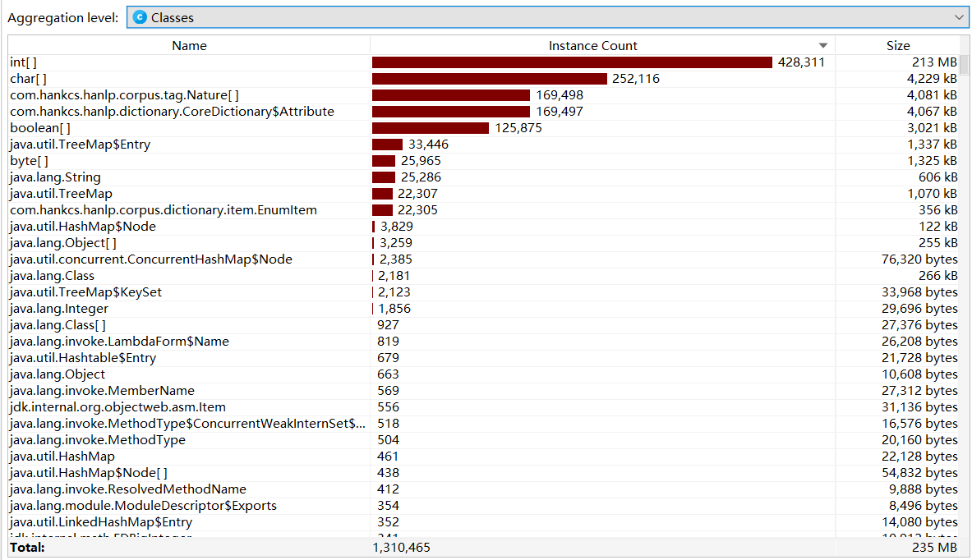The width and height of the screenshot is (972, 560).
Task: Select the java.lang.Class[ ] row
Action: (x=484, y=324)
